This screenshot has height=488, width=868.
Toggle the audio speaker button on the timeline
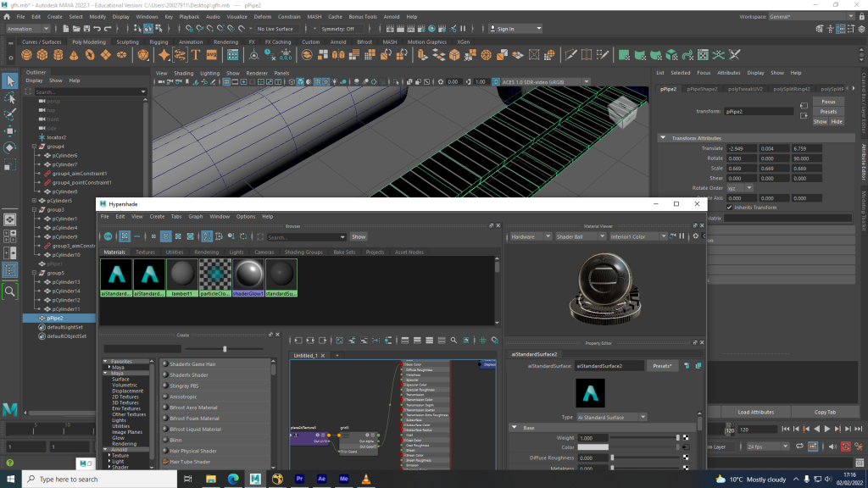pos(832,446)
